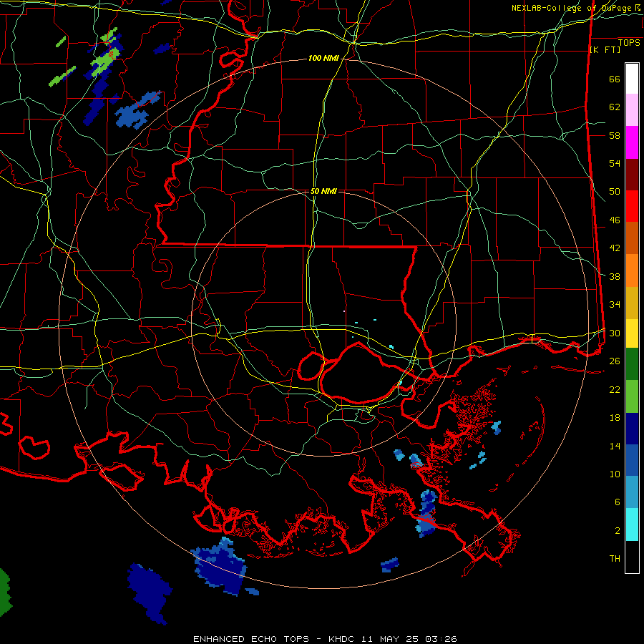The width and height of the screenshot is (644, 644).
Task: Click the '2' legend value
Action: (618, 531)
